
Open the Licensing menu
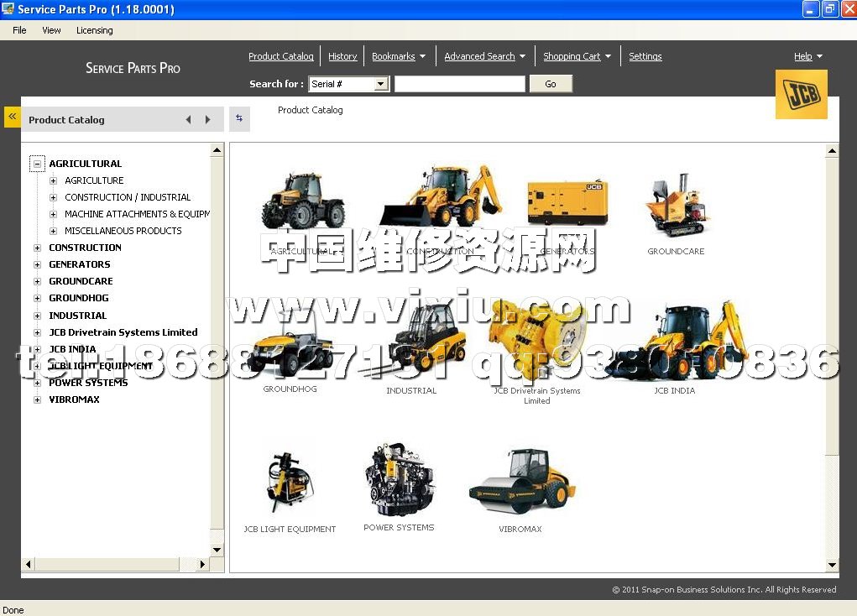(94, 30)
